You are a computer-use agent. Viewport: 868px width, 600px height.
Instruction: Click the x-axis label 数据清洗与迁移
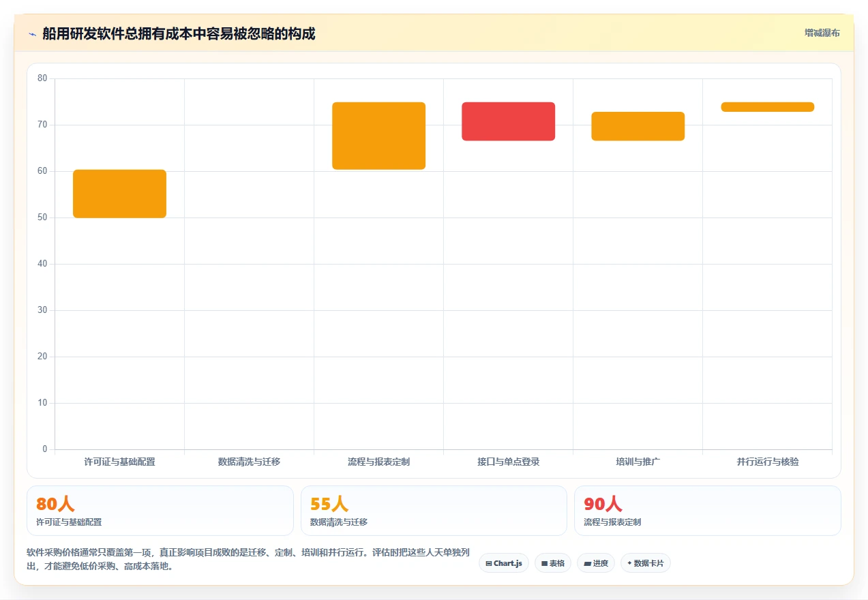(249, 462)
